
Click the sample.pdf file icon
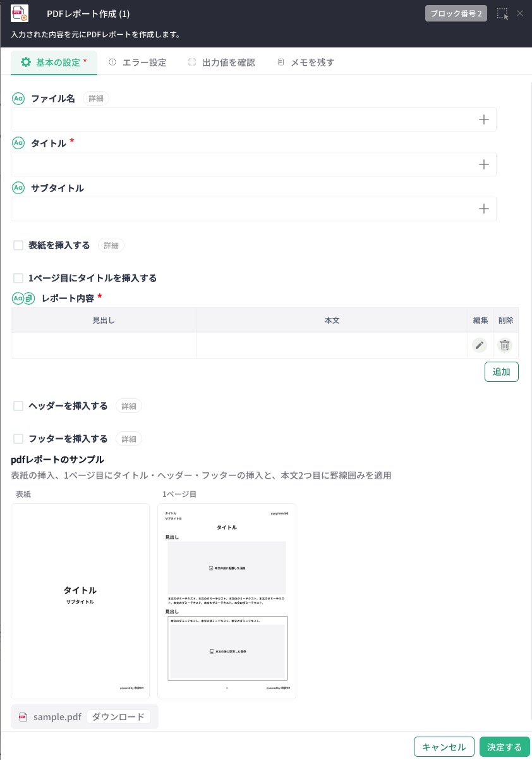23,717
